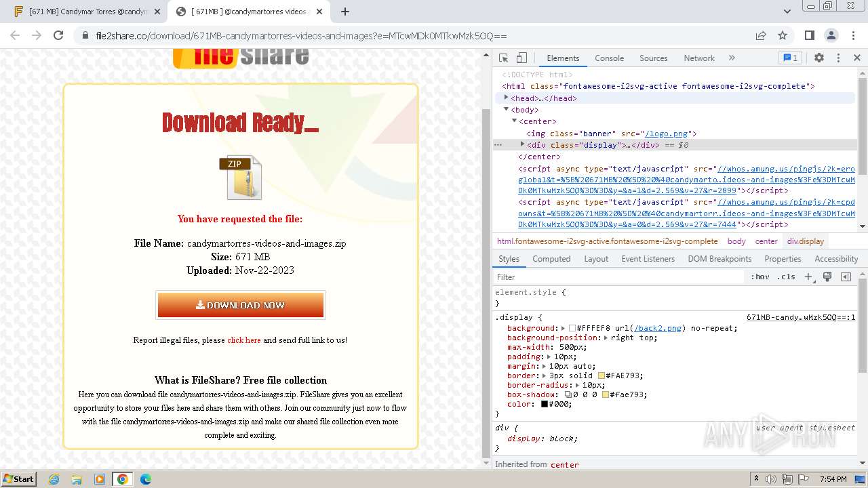This screenshot has width=868, height=488.
Task: Show more DevTools tabs via the chevron
Action: (732, 58)
